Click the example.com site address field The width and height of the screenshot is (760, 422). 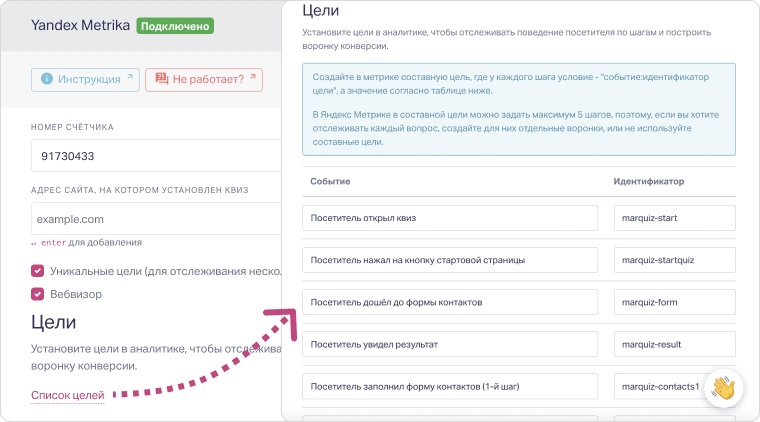pyautogui.click(x=150, y=218)
